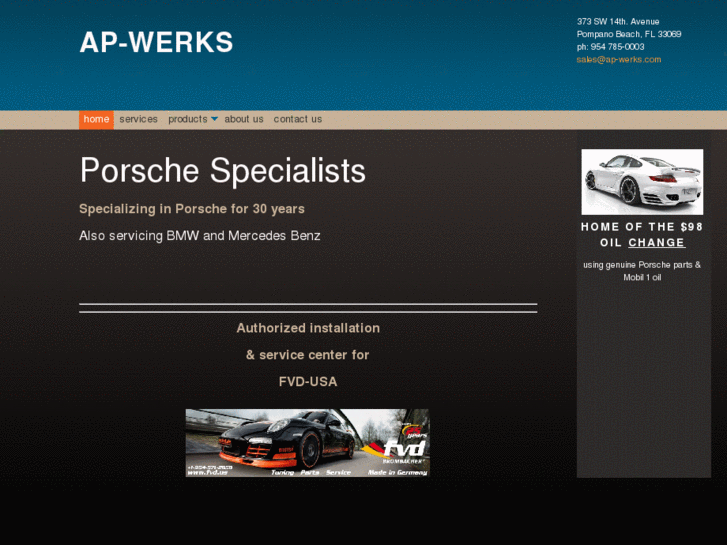The width and height of the screenshot is (727, 545).
Task: Select 'Pompano Beach, FL 33069' text
Action: click(x=629, y=34)
